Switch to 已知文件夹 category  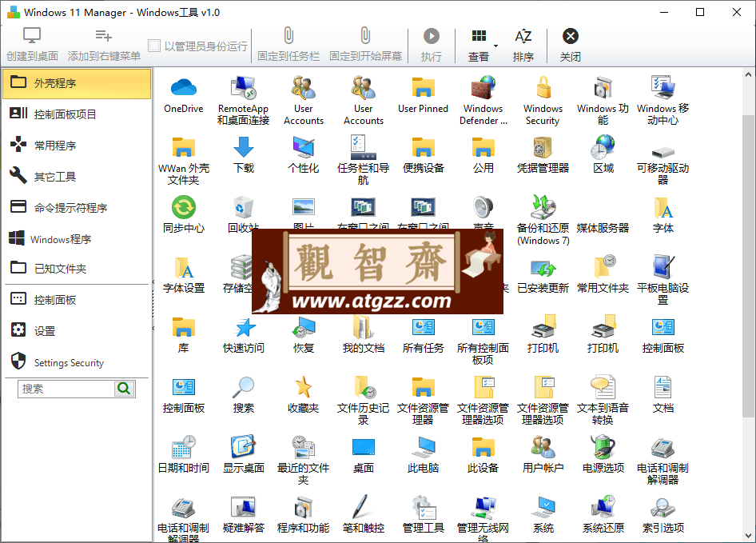click(78, 269)
